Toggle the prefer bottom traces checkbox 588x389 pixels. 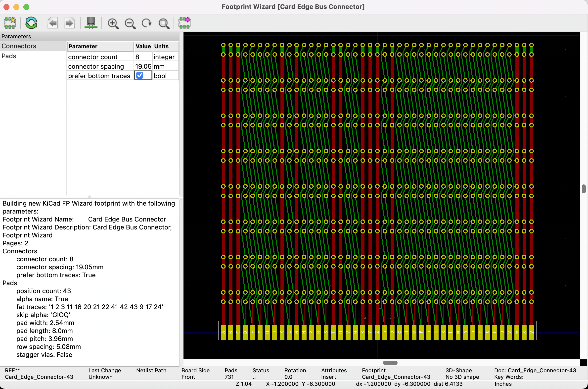[140, 75]
